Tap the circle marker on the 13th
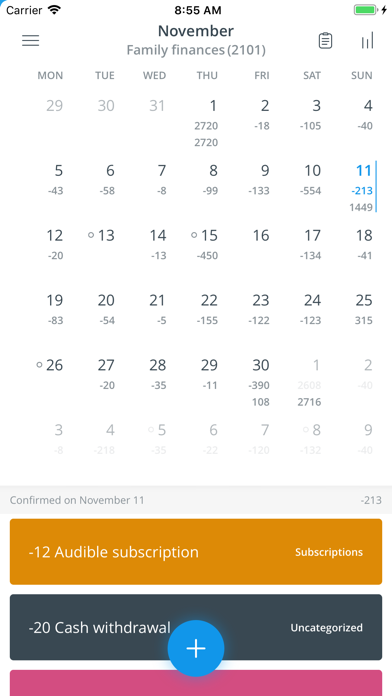This screenshot has height=696, width=392. [91, 235]
